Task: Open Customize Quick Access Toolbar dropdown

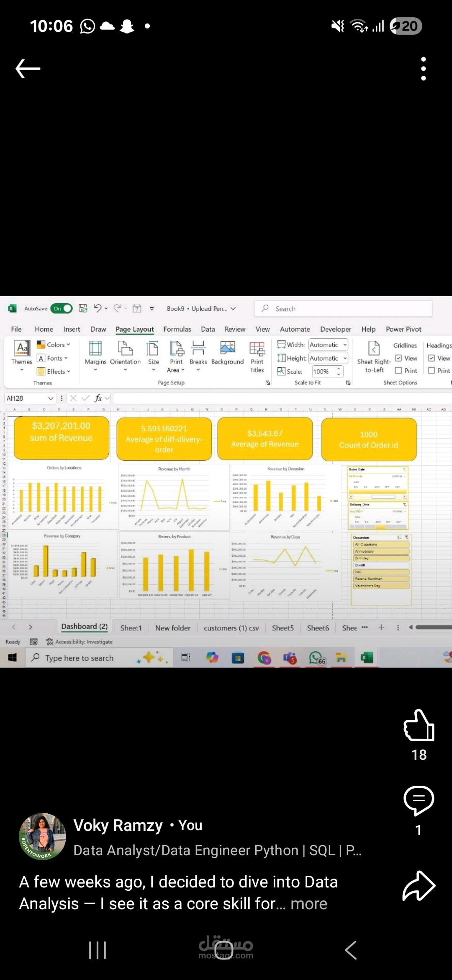Action: [x=152, y=309]
